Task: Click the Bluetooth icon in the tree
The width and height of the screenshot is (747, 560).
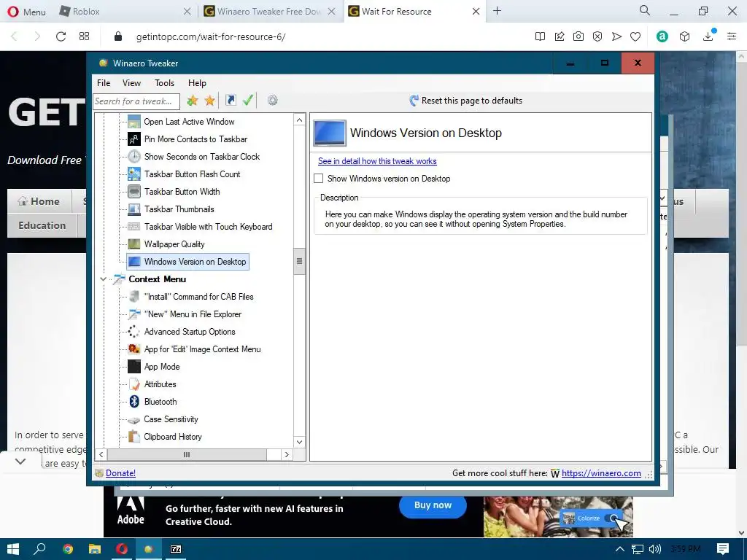Action: 134,402
